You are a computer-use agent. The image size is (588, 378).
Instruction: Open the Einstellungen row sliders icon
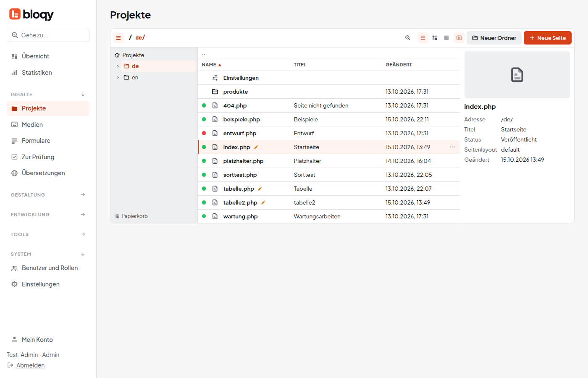click(x=215, y=78)
